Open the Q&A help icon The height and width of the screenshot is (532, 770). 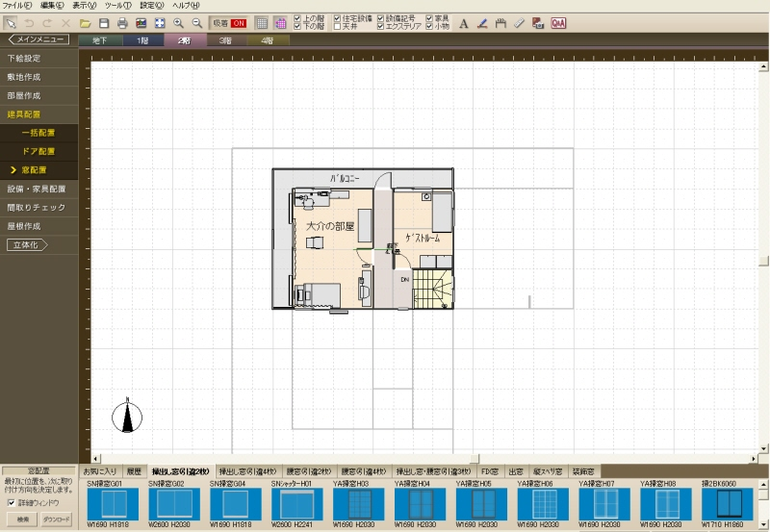pyautogui.click(x=558, y=22)
